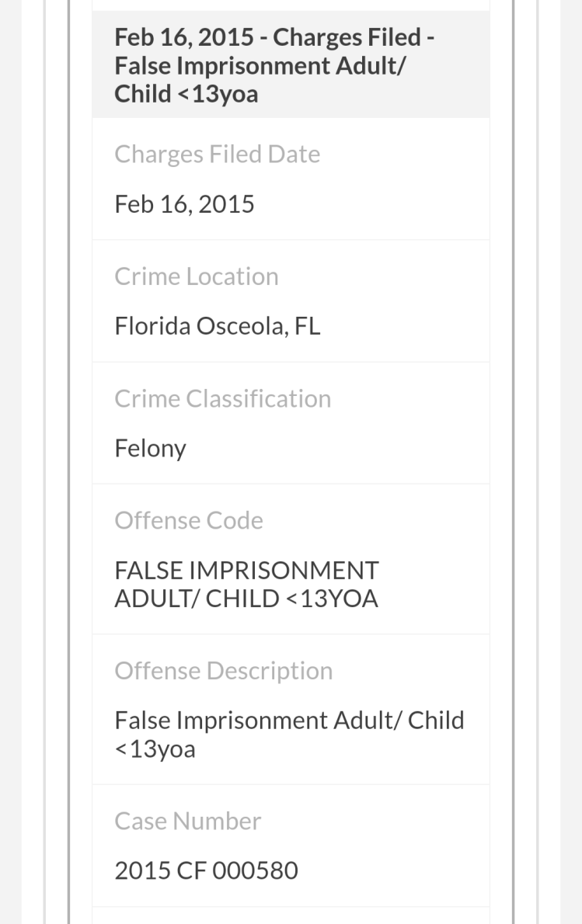582x924 pixels.
Task: Click the Offense Description label
Action: (x=223, y=670)
